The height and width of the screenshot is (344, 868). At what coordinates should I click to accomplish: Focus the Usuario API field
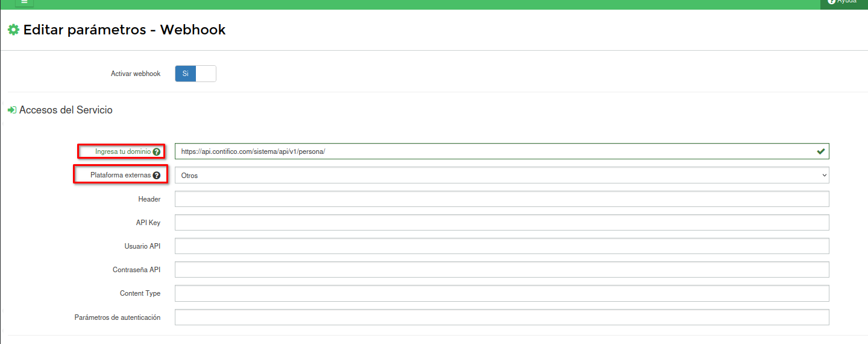(502, 246)
